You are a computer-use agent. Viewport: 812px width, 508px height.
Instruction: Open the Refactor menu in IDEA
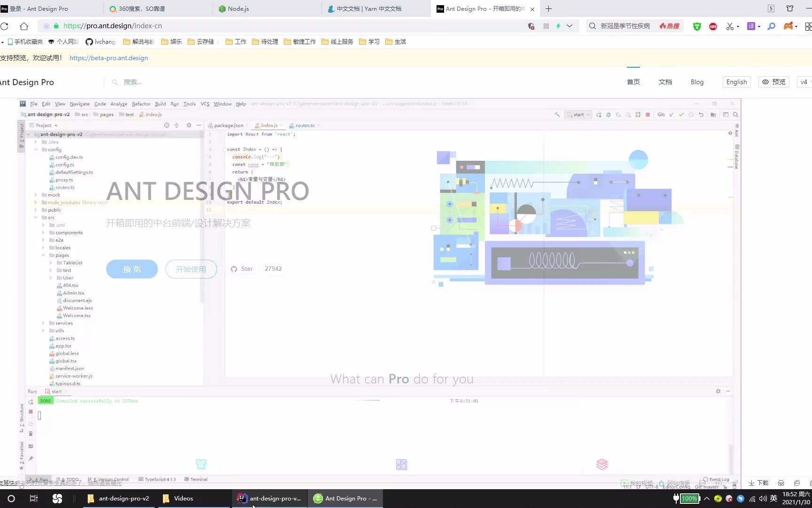pyautogui.click(x=141, y=104)
